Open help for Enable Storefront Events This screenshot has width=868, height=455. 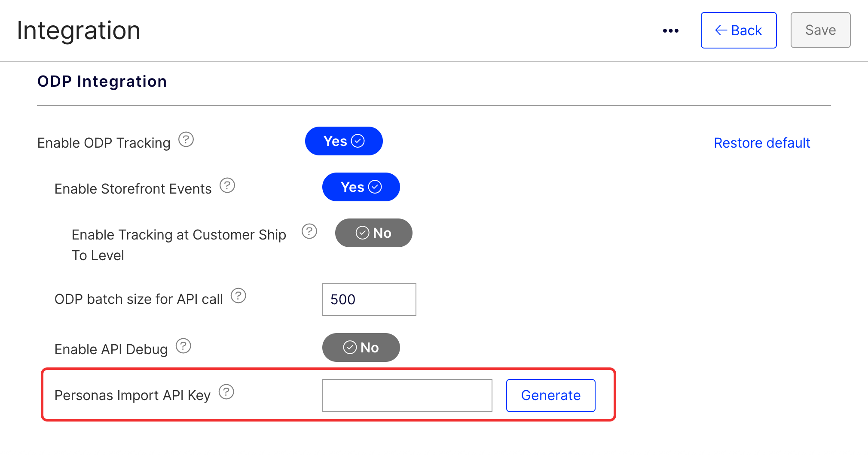coord(227,185)
